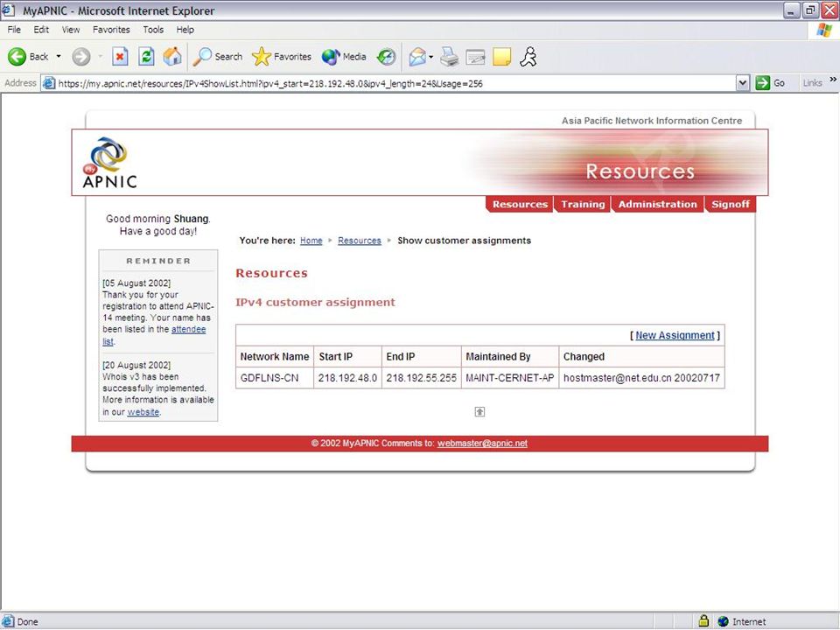Viewport: 840px width, 630px height.
Task: Click the New Assignment link
Action: click(675, 335)
